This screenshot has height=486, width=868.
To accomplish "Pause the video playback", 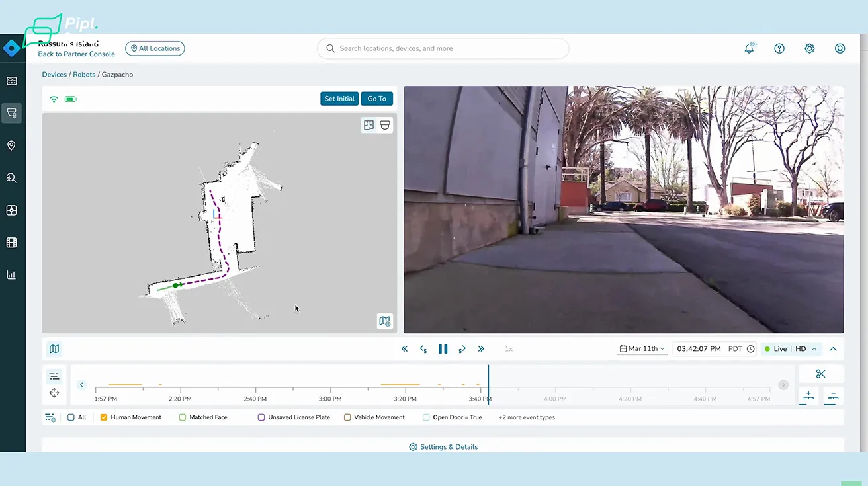I will click(x=443, y=349).
